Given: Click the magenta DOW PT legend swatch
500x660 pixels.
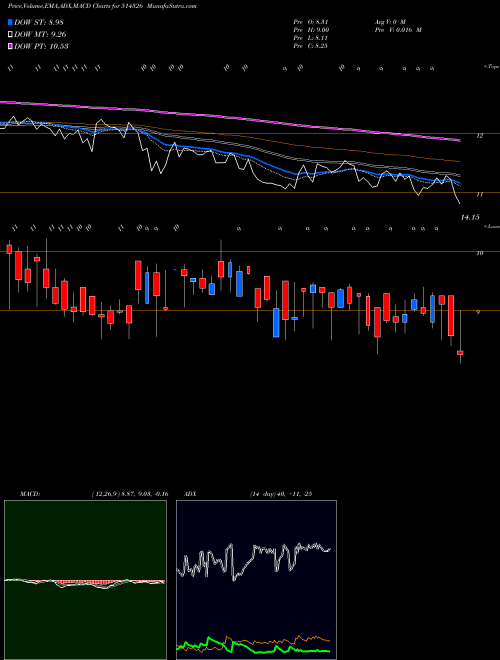Looking at the screenshot, I should (10, 46).
